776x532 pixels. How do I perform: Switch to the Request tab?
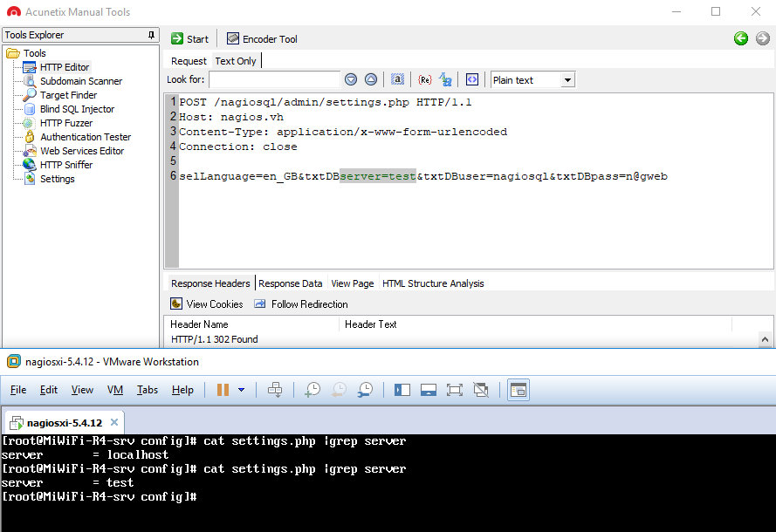coord(189,61)
